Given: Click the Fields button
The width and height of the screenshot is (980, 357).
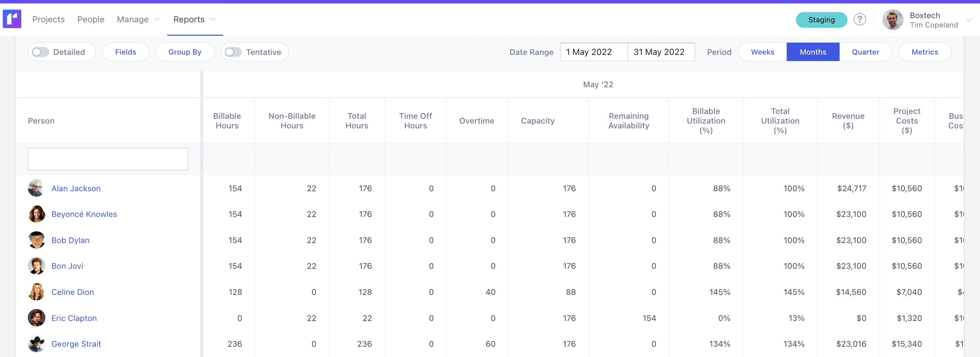Looking at the screenshot, I should 125,52.
